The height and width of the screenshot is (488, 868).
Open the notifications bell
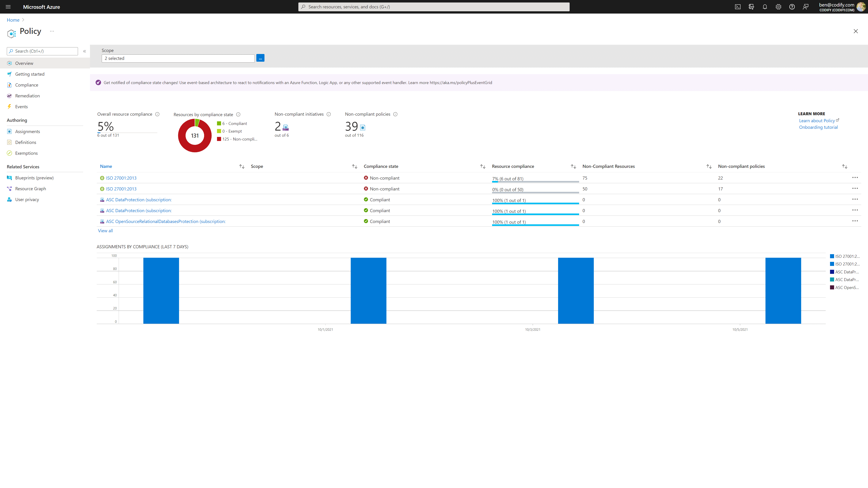tap(765, 7)
